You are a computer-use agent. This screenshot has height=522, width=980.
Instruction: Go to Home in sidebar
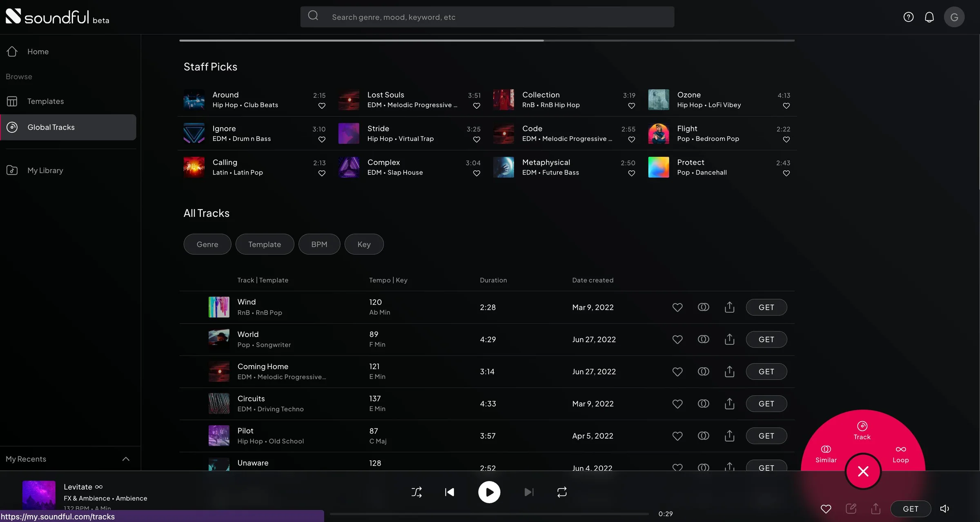tap(68, 51)
